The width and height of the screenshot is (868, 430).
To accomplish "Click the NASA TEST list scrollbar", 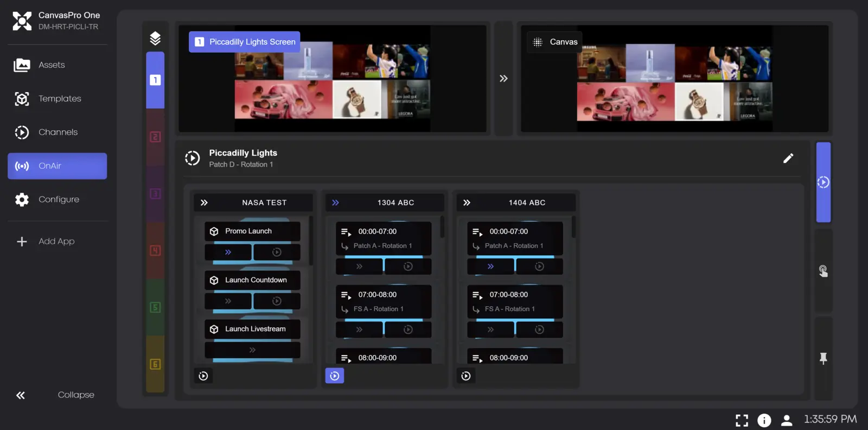I will click(311, 241).
